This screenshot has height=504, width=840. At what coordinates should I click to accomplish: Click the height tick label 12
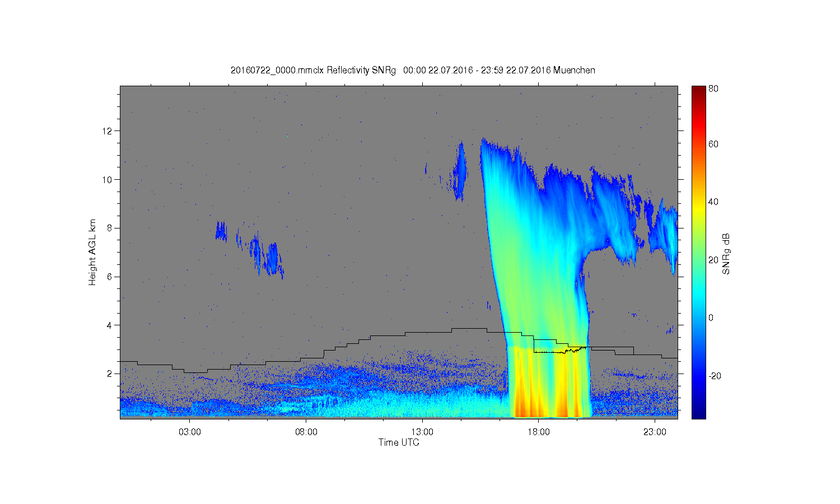108,131
